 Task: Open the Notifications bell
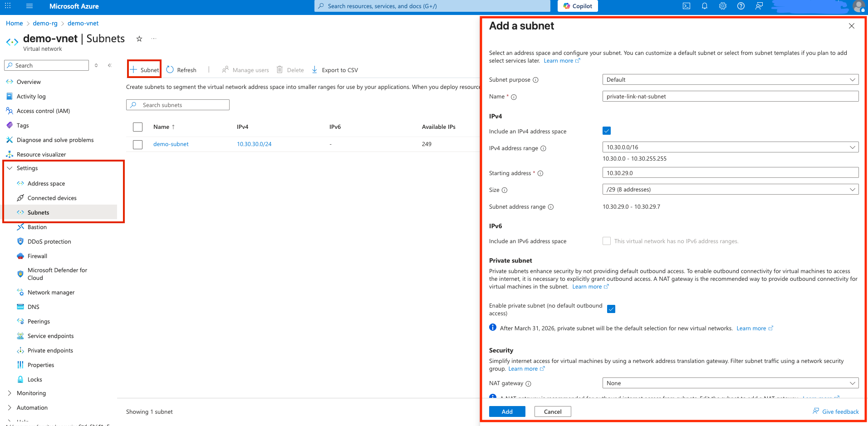point(704,6)
